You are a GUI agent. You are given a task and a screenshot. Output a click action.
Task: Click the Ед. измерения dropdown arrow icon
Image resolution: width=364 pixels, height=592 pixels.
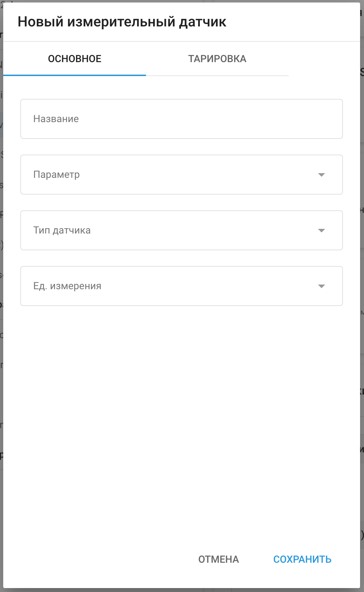[321, 286]
